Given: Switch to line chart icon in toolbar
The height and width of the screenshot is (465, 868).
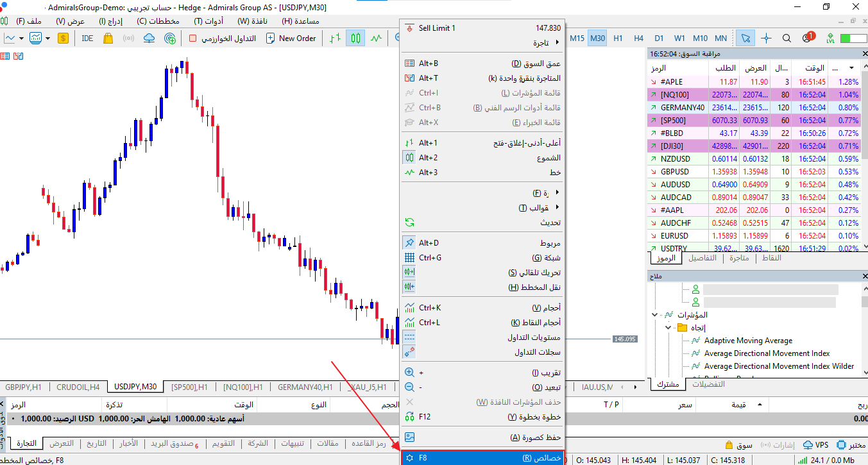Looking at the screenshot, I should pos(377,38).
